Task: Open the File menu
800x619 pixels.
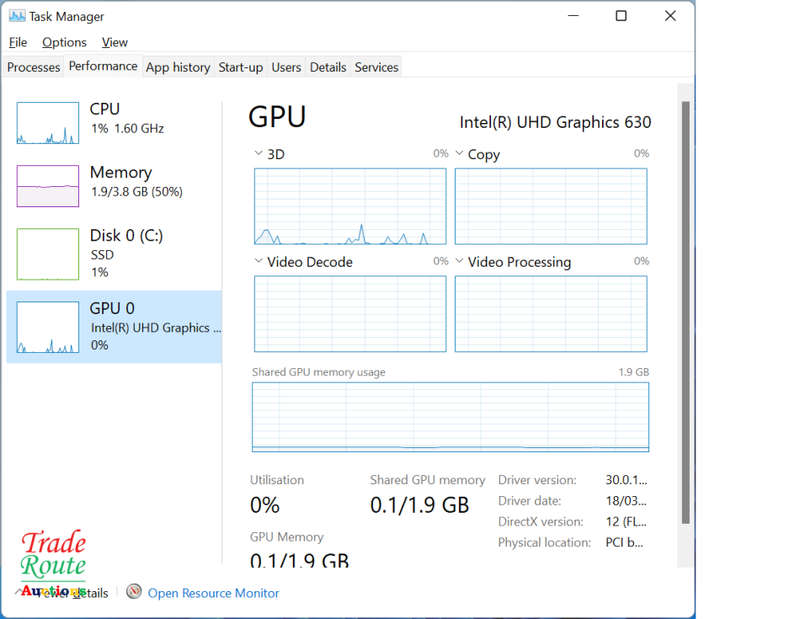Action: pos(18,42)
